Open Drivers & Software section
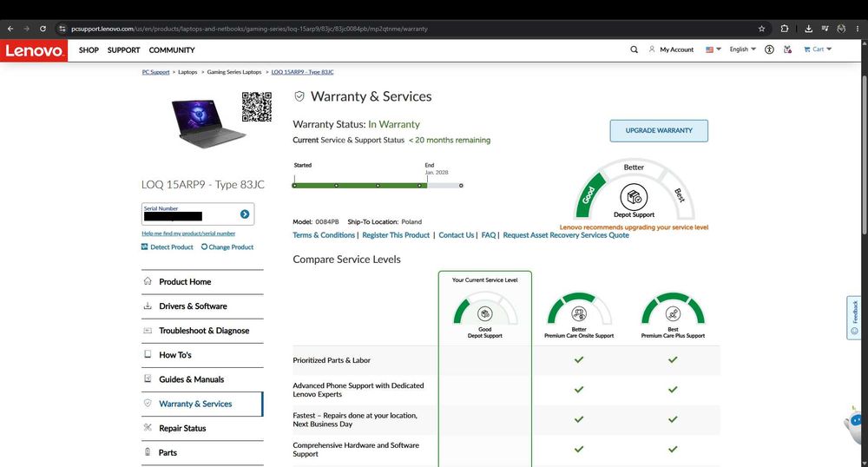868x467 pixels. point(202,306)
